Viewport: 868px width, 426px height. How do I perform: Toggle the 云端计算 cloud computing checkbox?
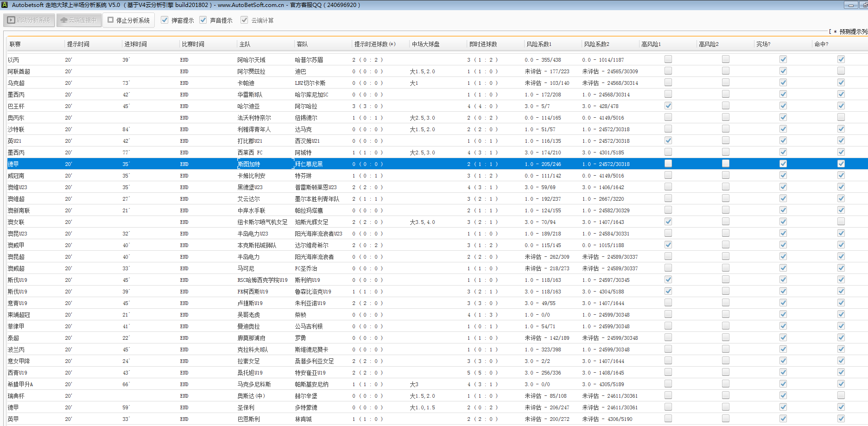click(x=244, y=20)
